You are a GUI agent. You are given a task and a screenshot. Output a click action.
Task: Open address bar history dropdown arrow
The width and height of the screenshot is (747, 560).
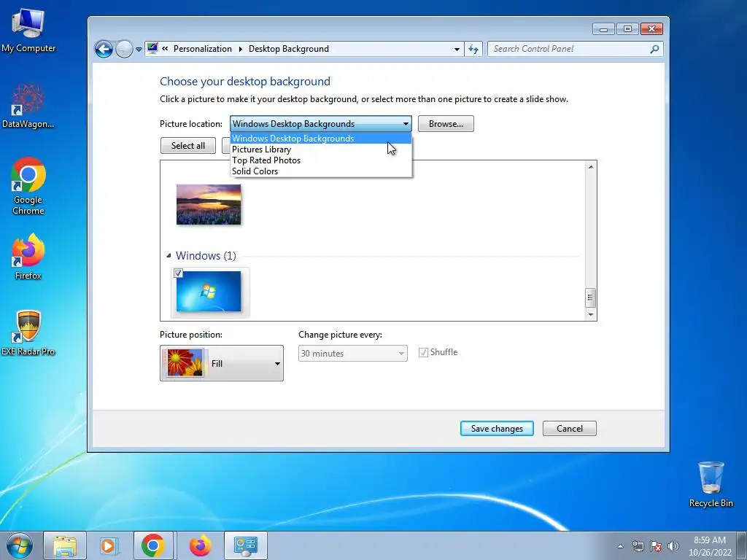(457, 49)
